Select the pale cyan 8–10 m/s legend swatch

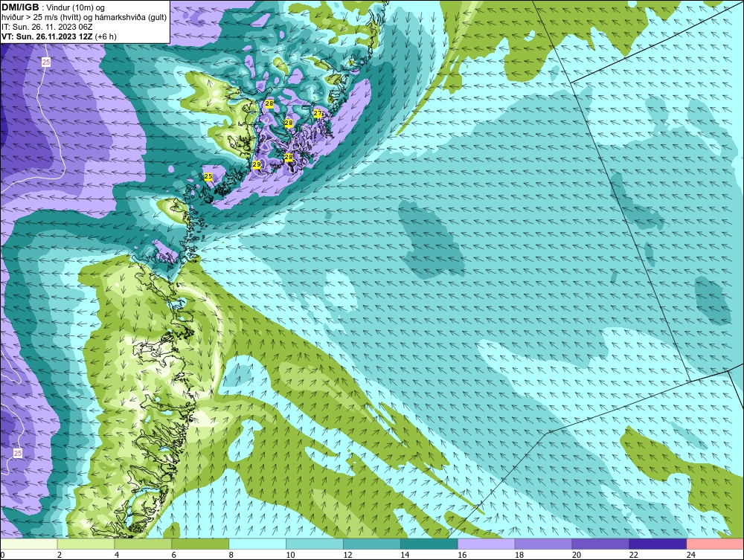(x=257, y=544)
